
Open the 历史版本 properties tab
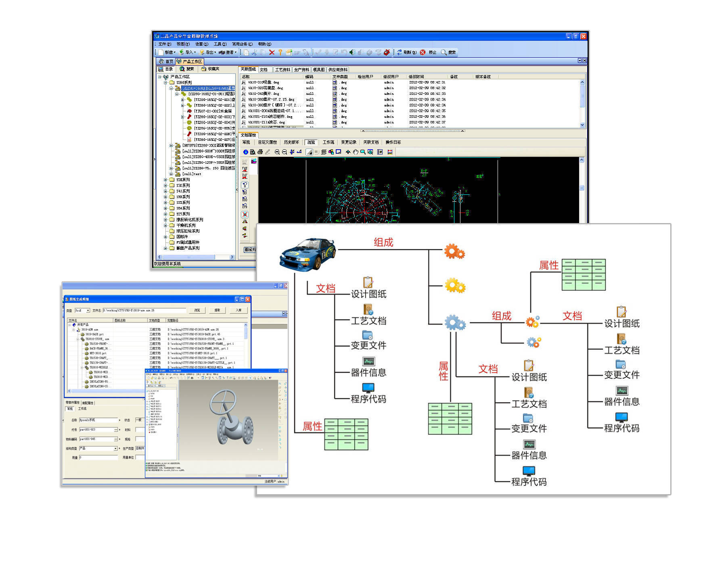coord(291,142)
